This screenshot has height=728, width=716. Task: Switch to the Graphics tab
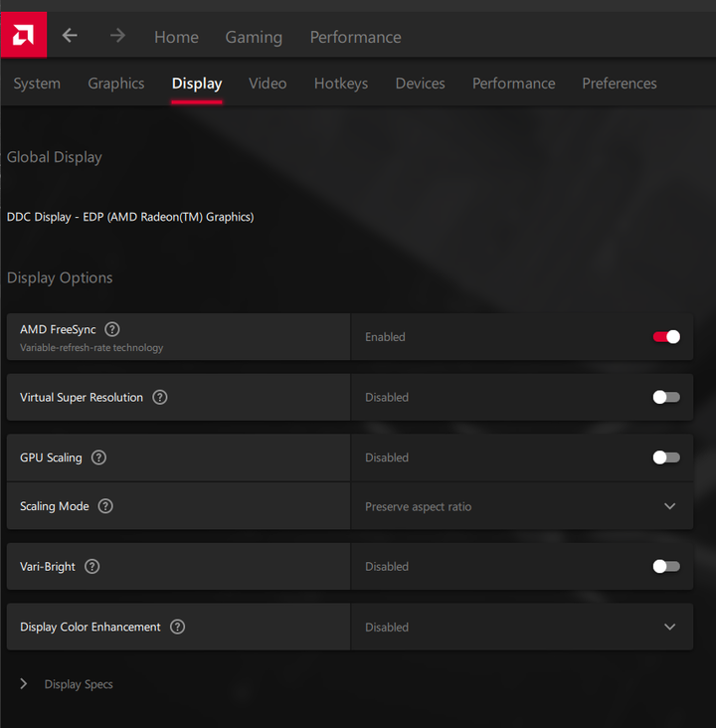[116, 84]
